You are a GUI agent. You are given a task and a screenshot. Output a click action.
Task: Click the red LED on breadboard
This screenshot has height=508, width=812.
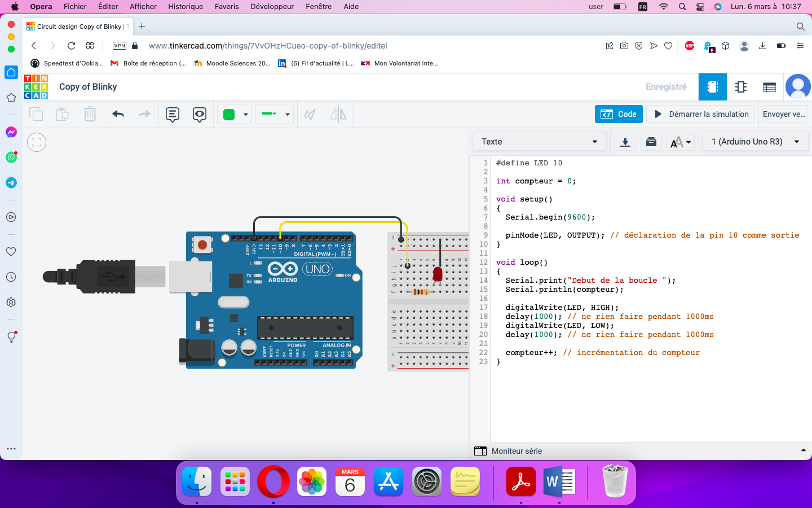438,274
